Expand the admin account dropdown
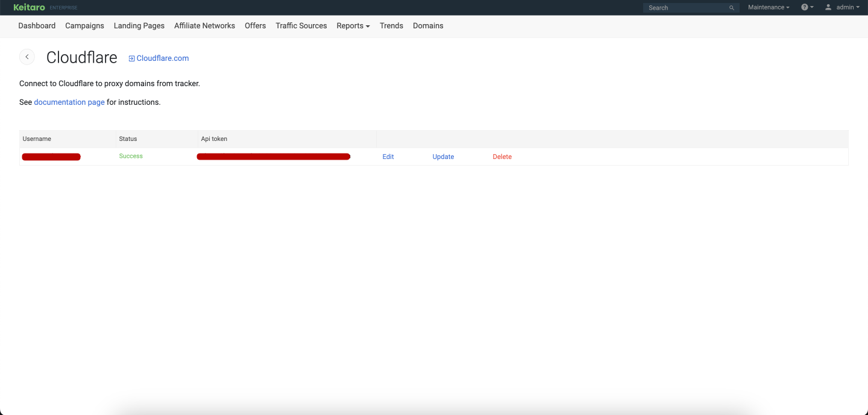The width and height of the screenshot is (868, 415). [848, 7]
